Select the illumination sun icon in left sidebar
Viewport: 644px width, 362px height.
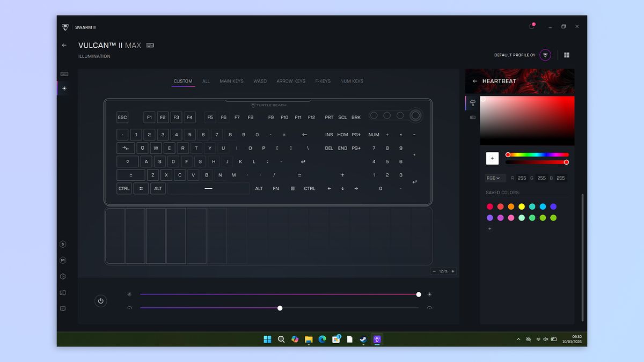(64, 88)
